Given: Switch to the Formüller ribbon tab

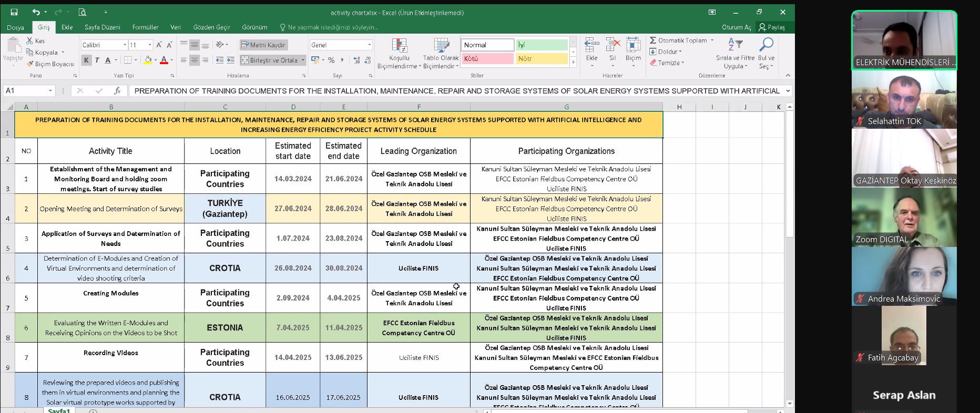Looking at the screenshot, I should (145, 27).
